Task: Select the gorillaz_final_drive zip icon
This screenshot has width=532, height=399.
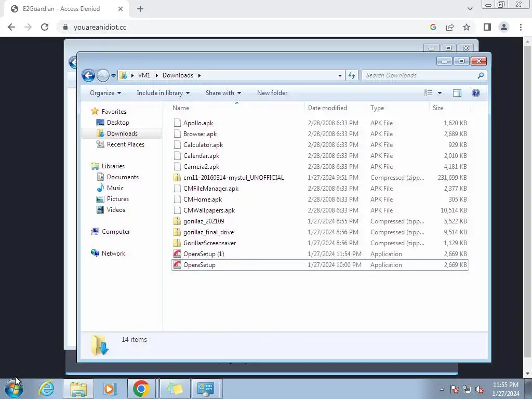Action: 177,232
